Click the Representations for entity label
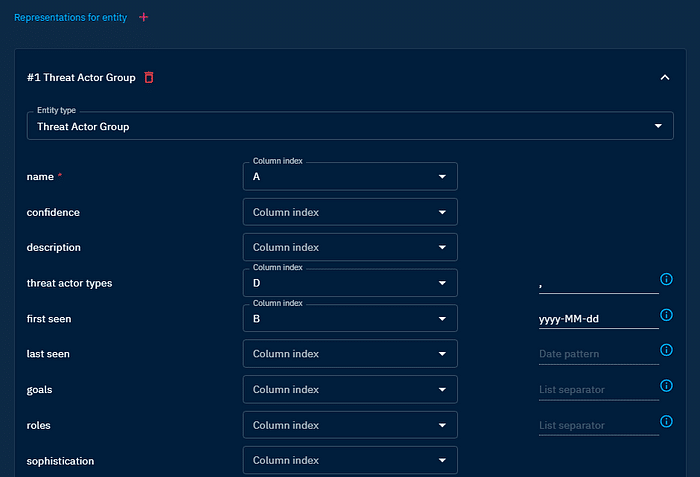The width and height of the screenshot is (700, 477). point(70,17)
